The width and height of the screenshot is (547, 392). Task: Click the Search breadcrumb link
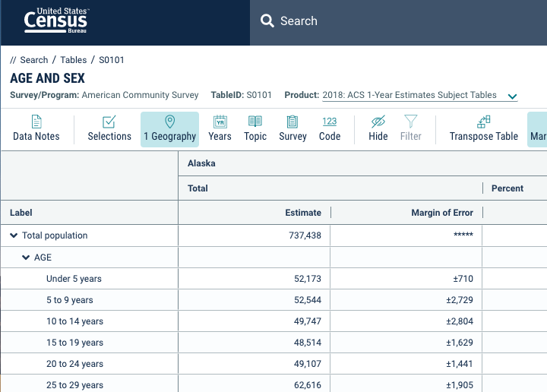pos(33,60)
